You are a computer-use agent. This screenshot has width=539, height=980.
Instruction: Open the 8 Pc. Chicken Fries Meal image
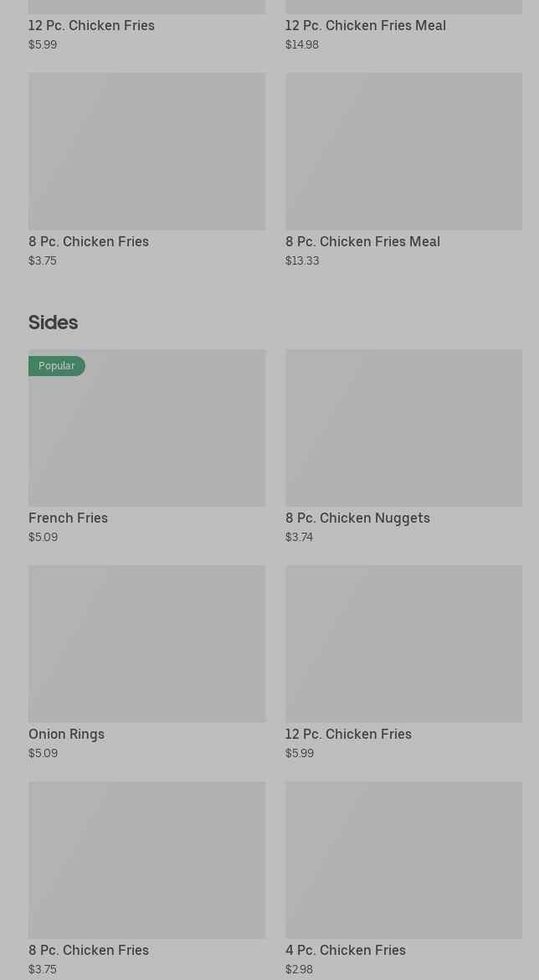point(403,152)
